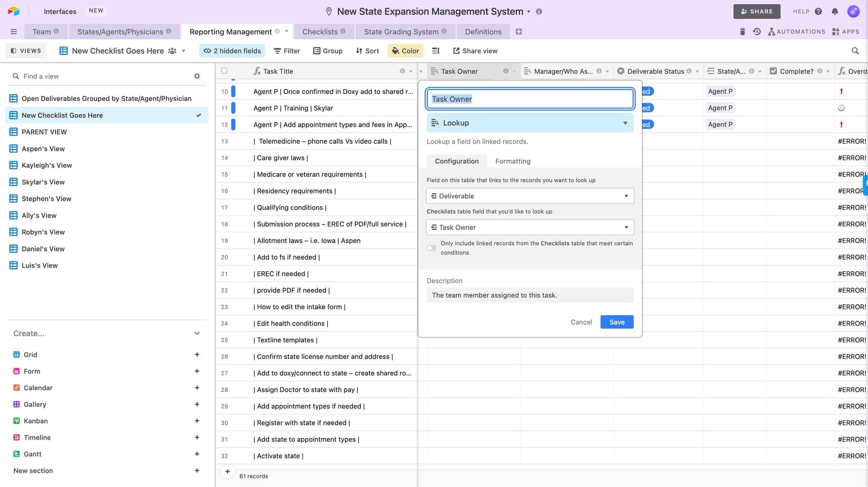Add a new Timeline view plus

click(x=197, y=438)
